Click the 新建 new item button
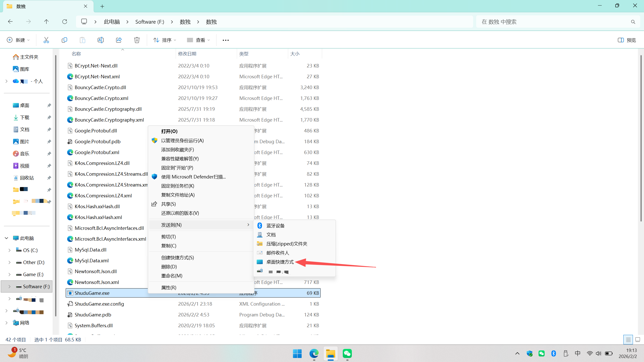This screenshot has height=362, width=644. point(18,40)
